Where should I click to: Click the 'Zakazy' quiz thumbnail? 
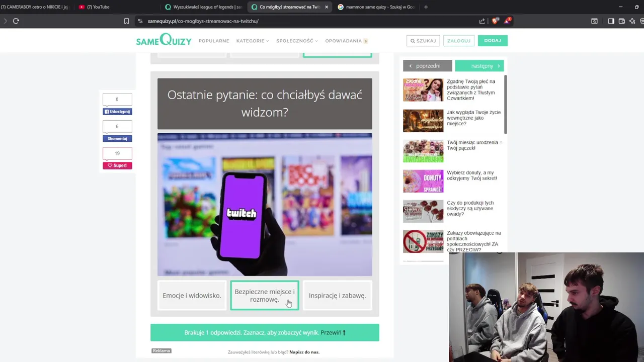point(423,241)
